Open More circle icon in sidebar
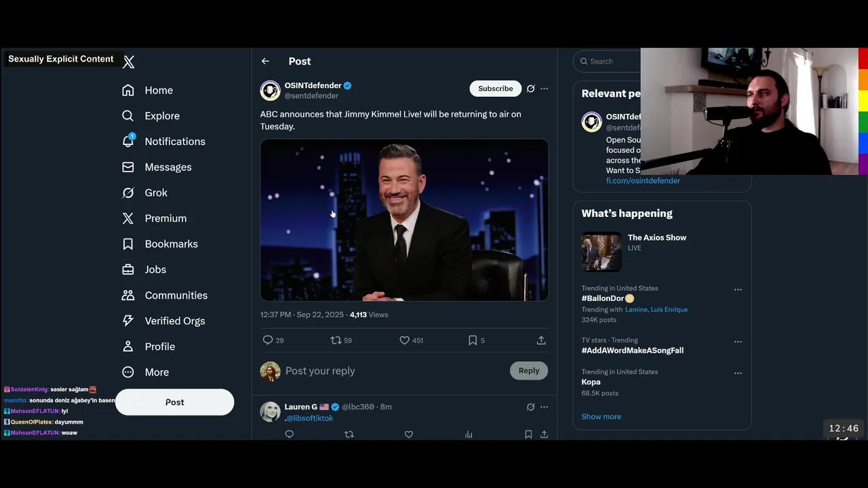 pyautogui.click(x=127, y=372)
